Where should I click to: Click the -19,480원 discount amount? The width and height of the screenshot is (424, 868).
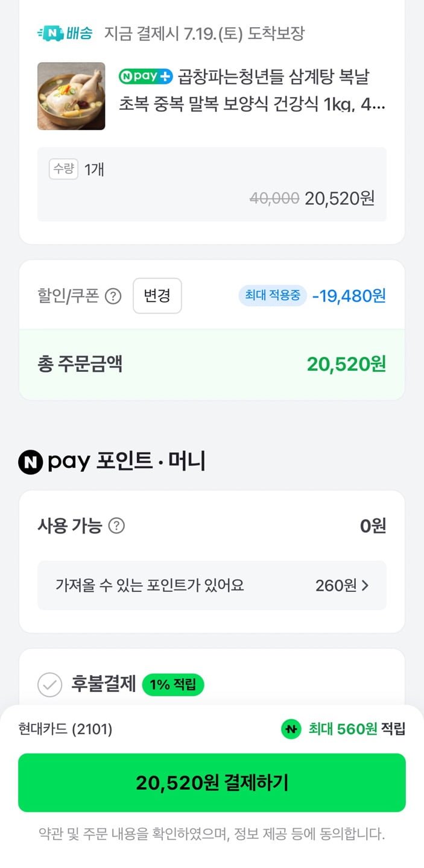(349, 296)
